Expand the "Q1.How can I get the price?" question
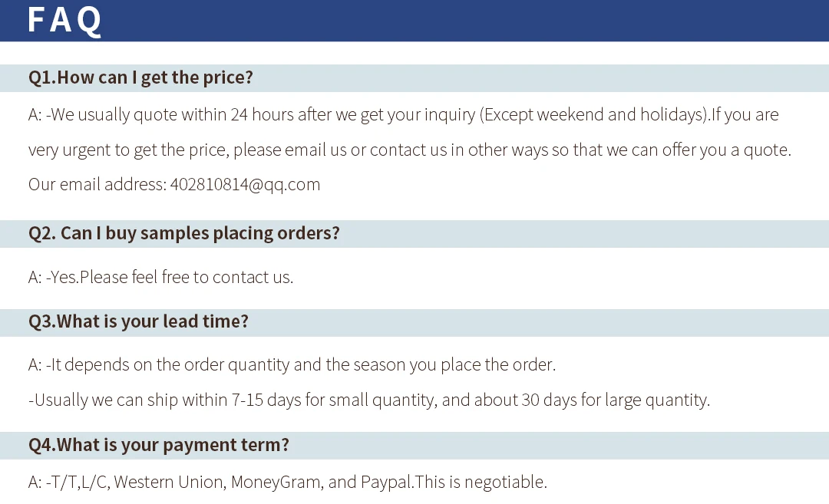Screen dimensions: 829x504 140,77
